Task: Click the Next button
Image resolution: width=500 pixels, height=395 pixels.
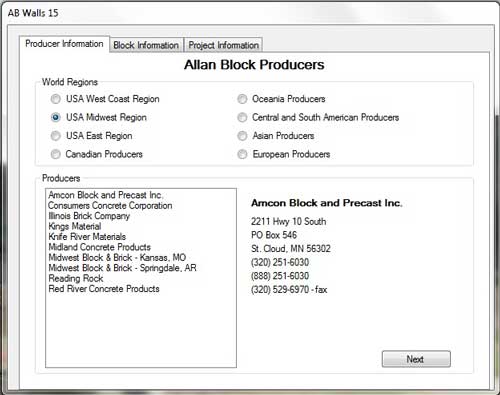Action: (x=416, y=359)
